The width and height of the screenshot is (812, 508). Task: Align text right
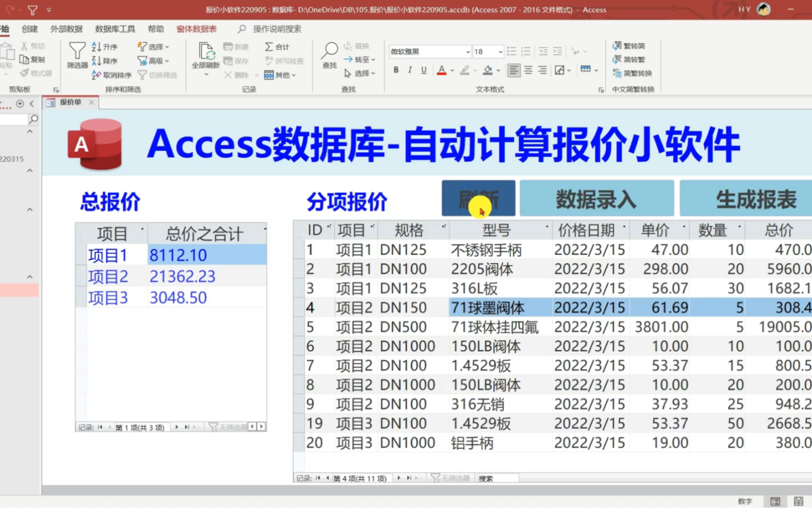click(542, 70)
